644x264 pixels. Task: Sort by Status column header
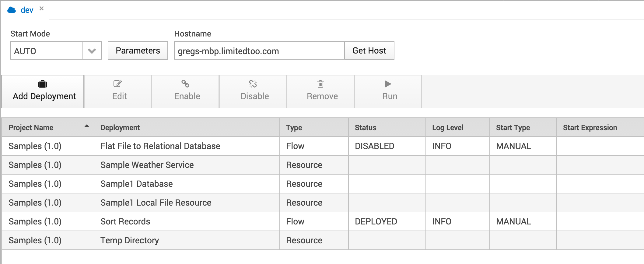click(387, 127)
